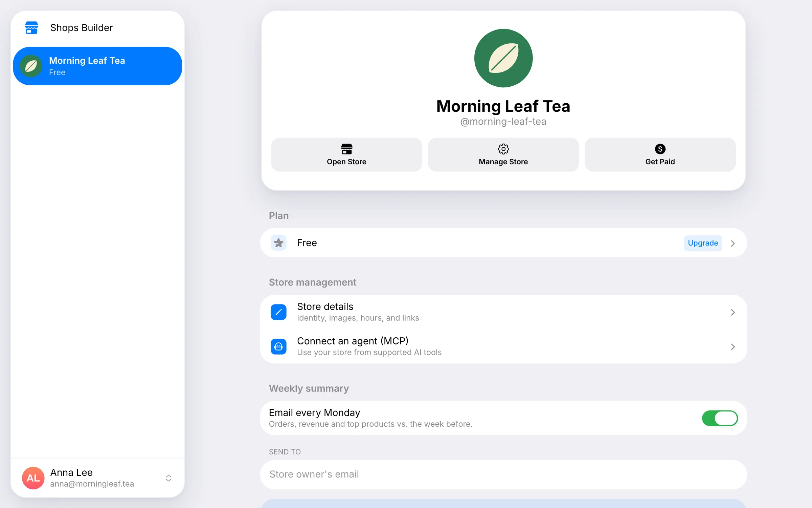This screenshot has height=508, width=812.
Task: Click 'Identity, images, hours, and links' subtitle
Action: tap(358, 318)
